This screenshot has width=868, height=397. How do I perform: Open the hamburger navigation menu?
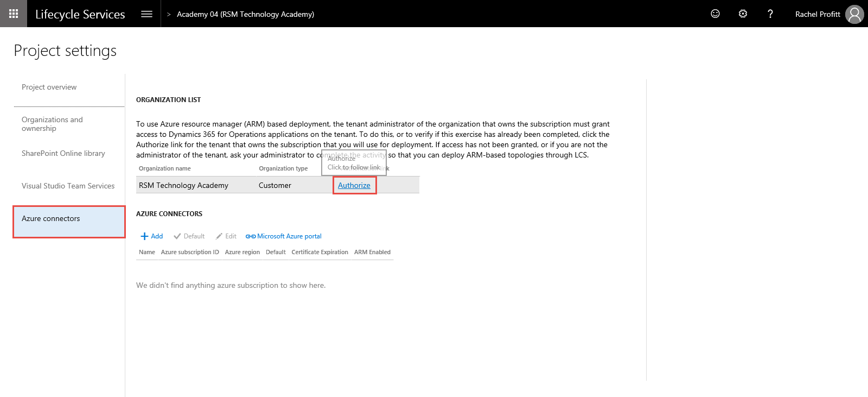tap(146, 14)
